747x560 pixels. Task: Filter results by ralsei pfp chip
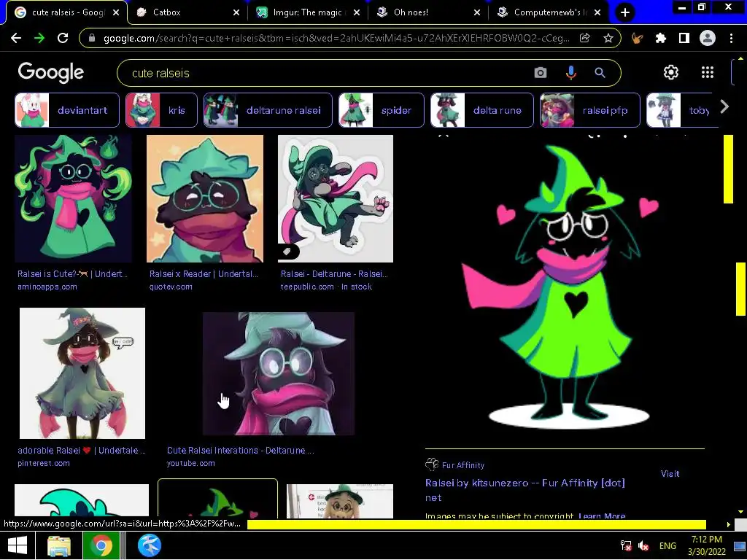pyautogui.click(x=589, y=110)
